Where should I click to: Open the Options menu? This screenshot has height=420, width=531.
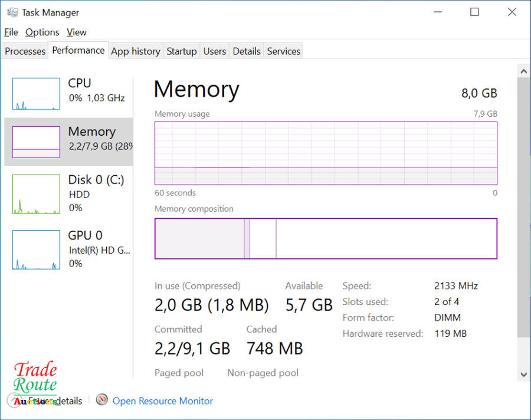pos(42,32)
